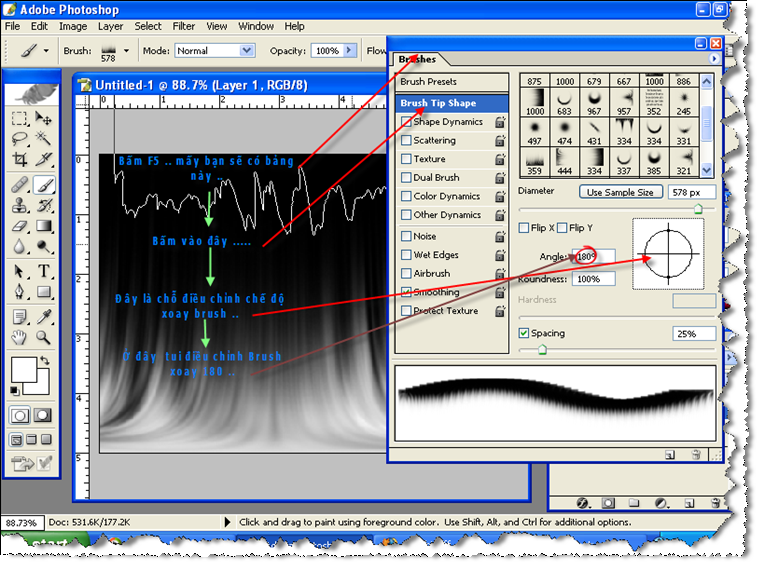Image resolution: width=757 pixels, height=562 pixels.
Task: Switch to Quick Mask mode
Action: [42, 415]
